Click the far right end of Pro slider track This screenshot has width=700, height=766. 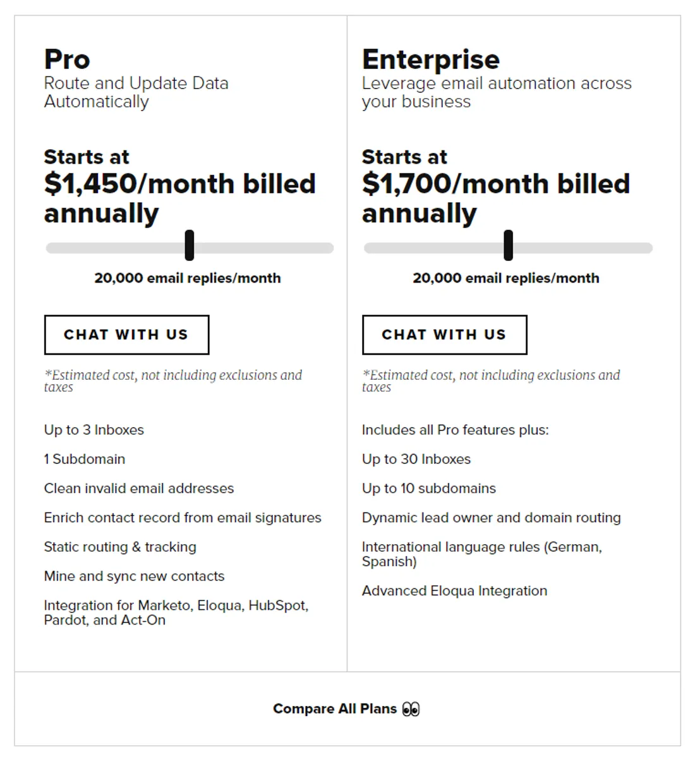329,248
